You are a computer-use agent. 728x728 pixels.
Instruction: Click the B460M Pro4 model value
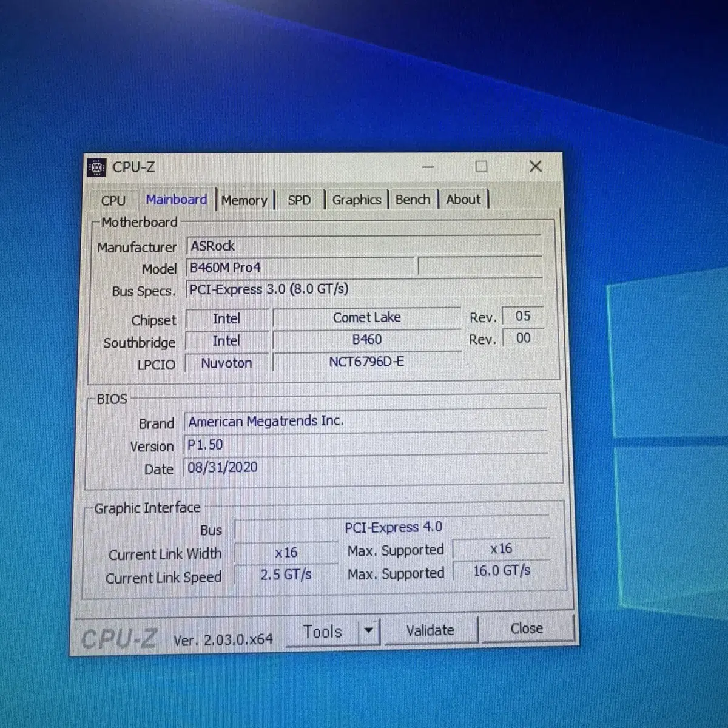(300, 267)
